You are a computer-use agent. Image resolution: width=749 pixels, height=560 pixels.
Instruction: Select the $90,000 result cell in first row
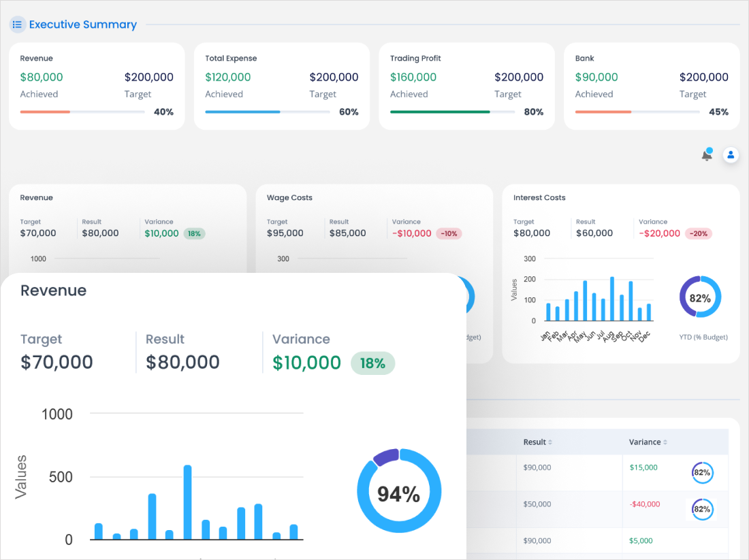(x=537, y=467)
